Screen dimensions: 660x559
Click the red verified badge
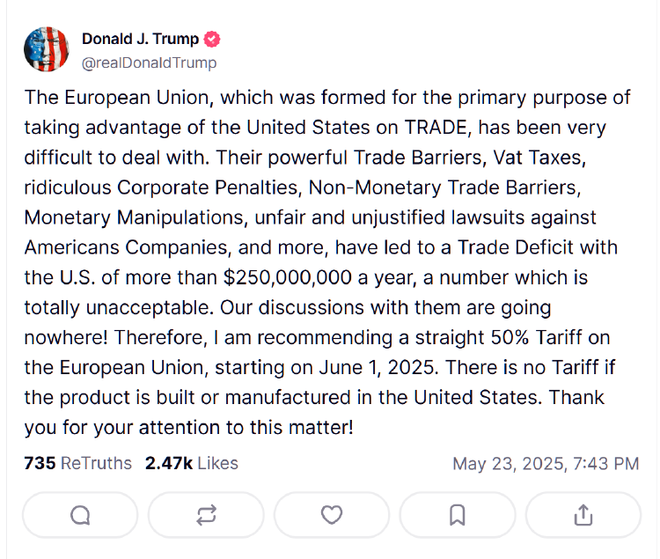coord(212,40)
